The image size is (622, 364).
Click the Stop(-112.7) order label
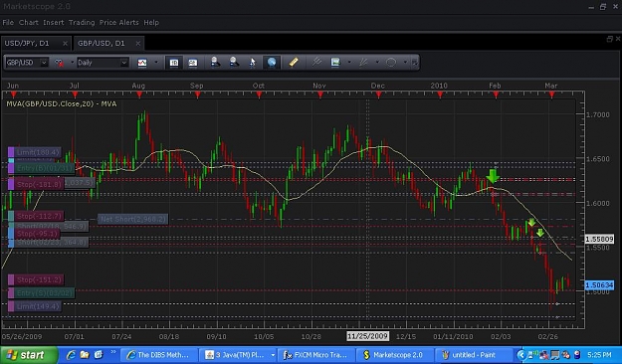[36, 216]
